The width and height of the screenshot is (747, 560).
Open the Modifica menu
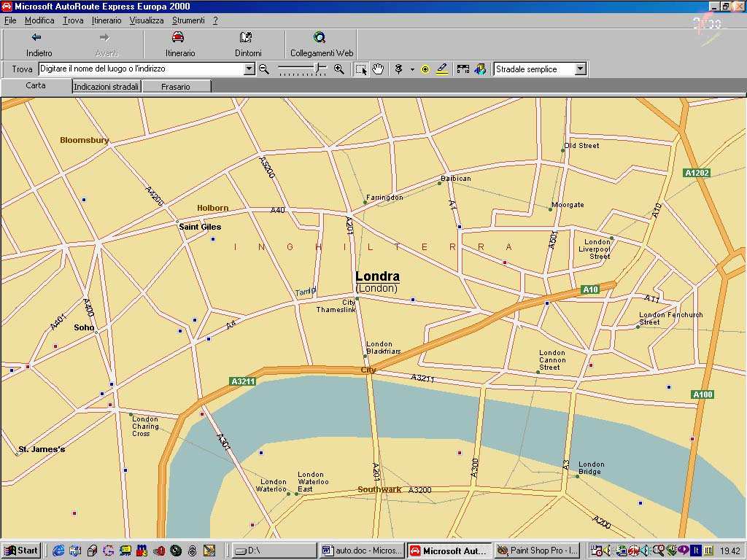39,20
